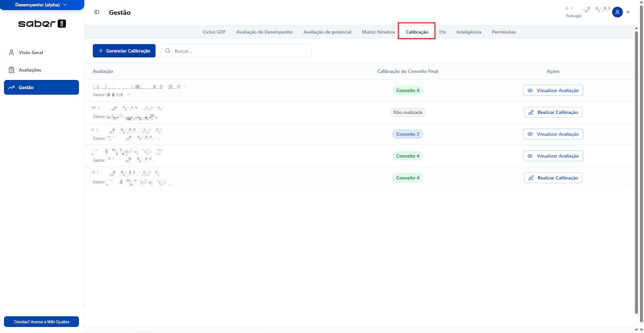
Task: Select the Inteligência tab
Action: (469, 32)
